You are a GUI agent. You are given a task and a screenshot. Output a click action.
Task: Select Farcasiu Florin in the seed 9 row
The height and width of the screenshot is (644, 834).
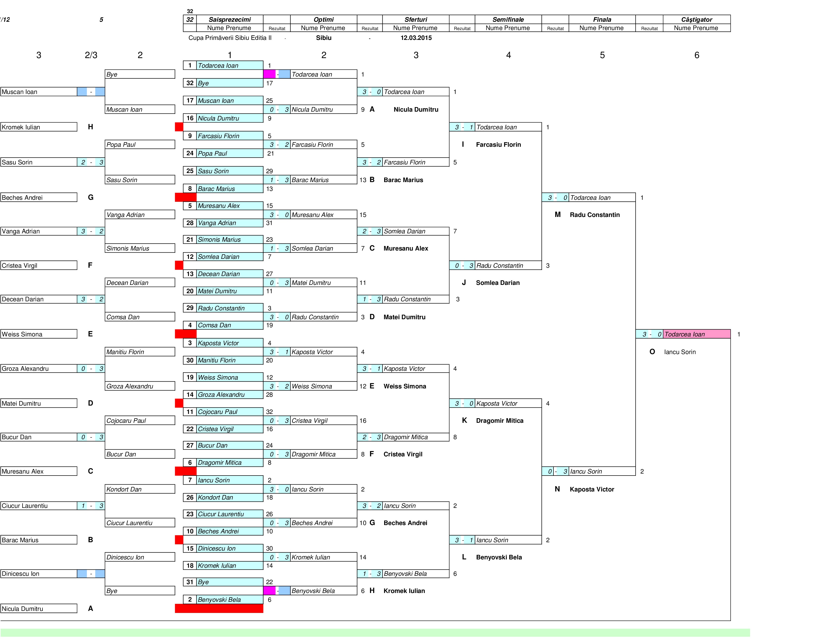[x=229, y=136]
